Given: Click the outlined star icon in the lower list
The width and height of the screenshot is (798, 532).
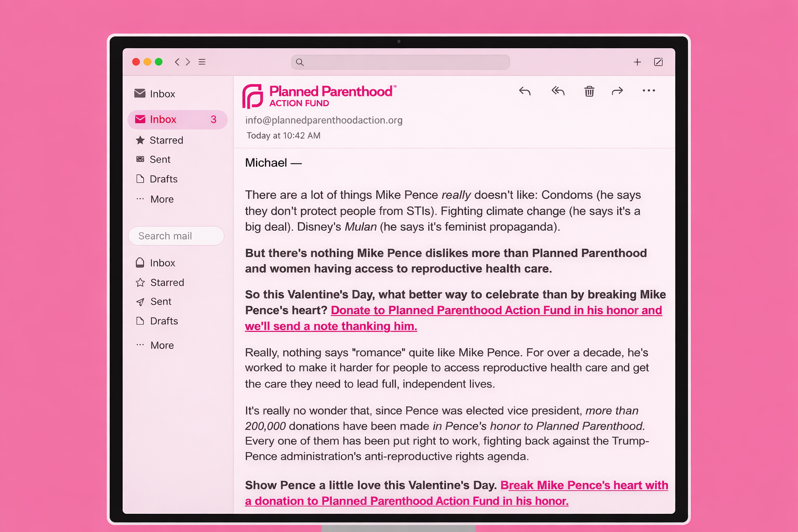Looking at the screenshot, I should 140,283.
